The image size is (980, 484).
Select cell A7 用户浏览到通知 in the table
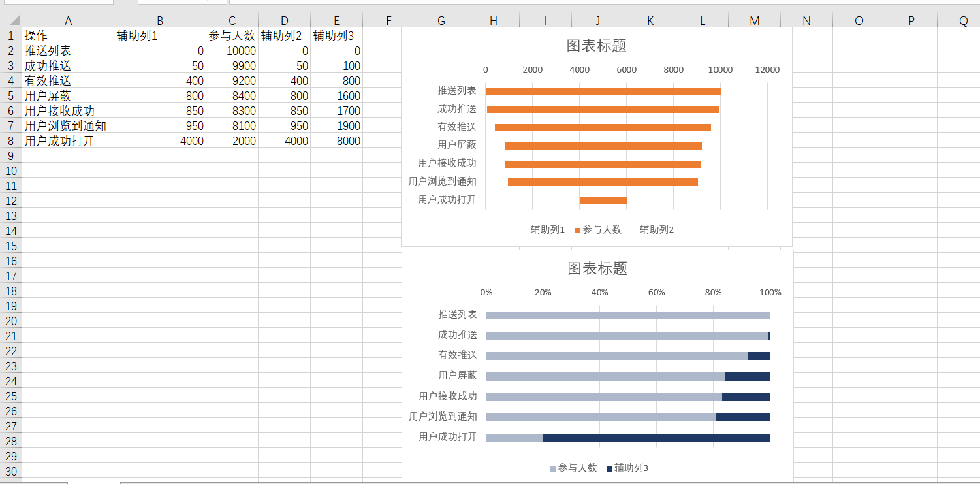[x=68, y=125]
